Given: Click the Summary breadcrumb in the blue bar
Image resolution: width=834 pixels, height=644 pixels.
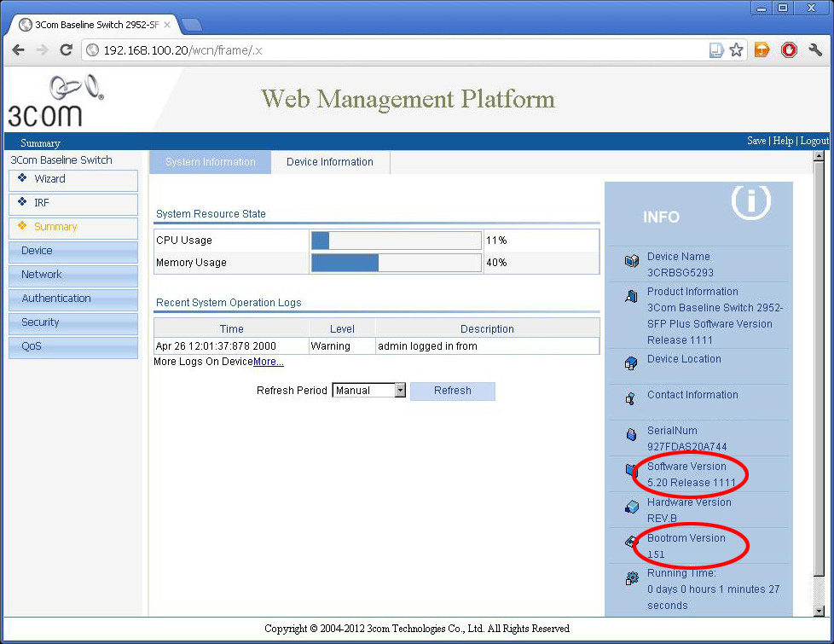Looking at the screenshot, I should 40,143.
